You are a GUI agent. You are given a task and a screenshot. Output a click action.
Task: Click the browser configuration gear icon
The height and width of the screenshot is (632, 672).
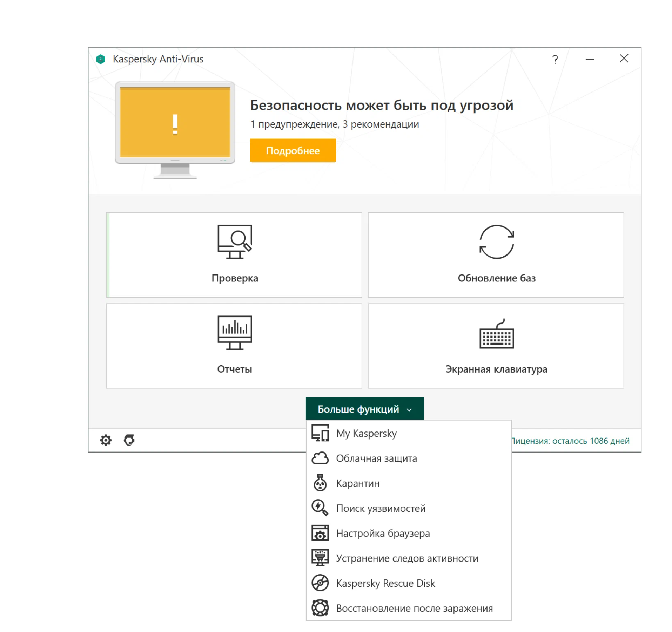tap(320, 533)
